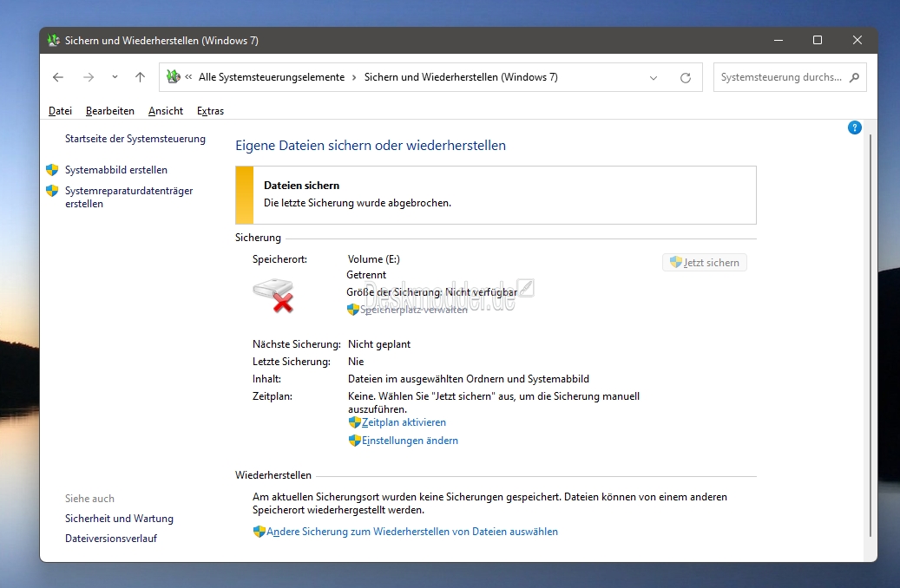Click Speicherplatz verwalten link
Image resolution: width=900 pixels, height=588 pixels.
413,310
